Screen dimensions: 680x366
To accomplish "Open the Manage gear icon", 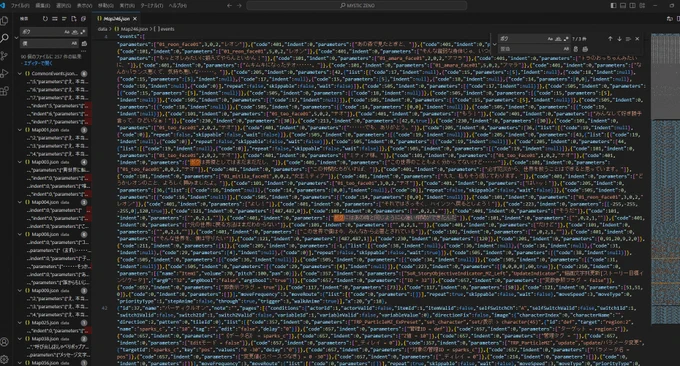I will [4, 359].
